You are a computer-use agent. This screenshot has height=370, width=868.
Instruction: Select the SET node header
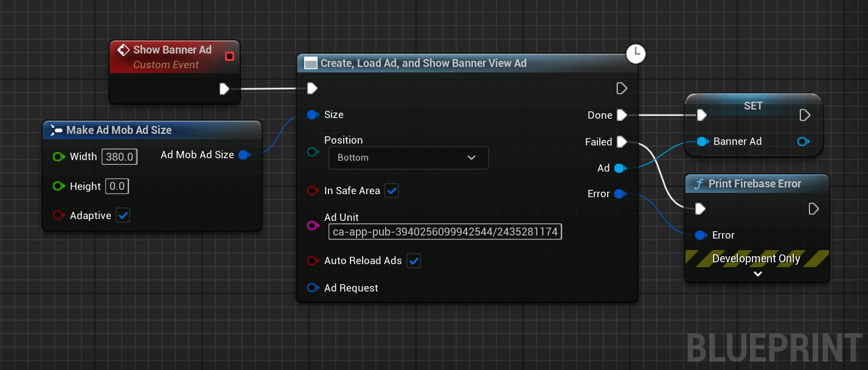coord(753,106)
